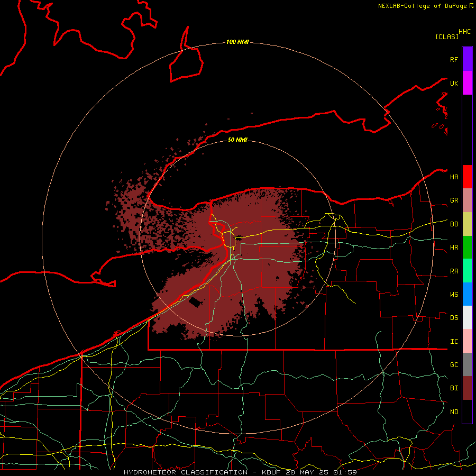The image size is (476, 476).
Task: Click the RA light green legend swatch
Action: click(467, 271)
